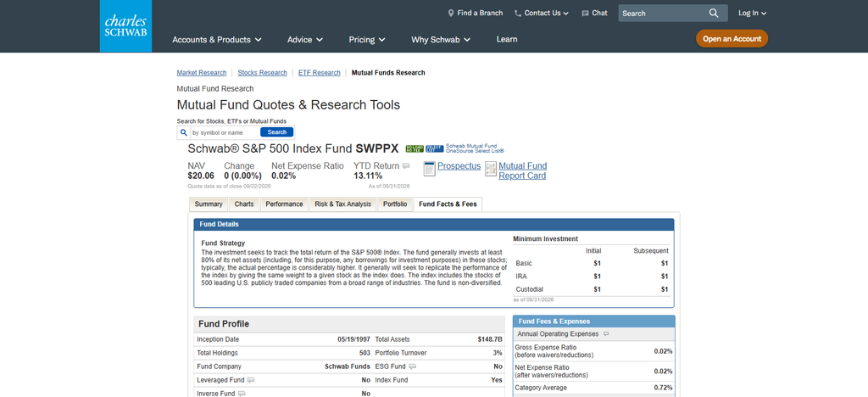Click the Charles Schwab logo

click(125, 26)
